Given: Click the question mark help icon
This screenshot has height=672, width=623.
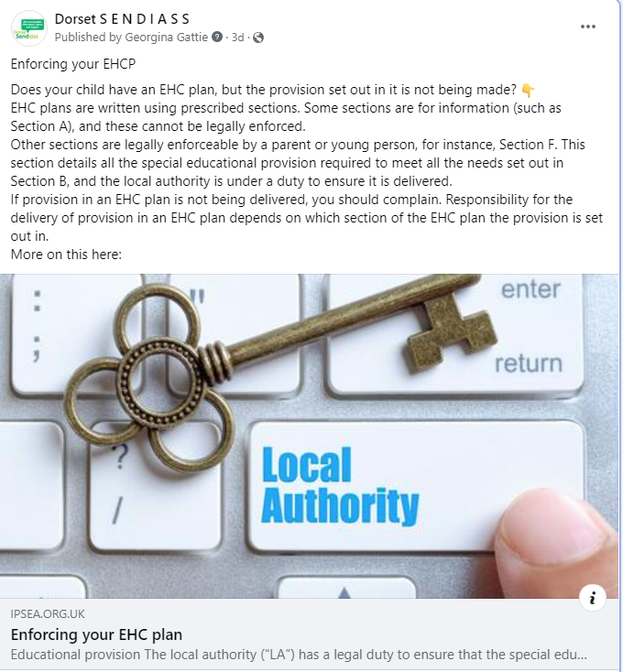Looking at the screenshot, I should coord(217,38).
